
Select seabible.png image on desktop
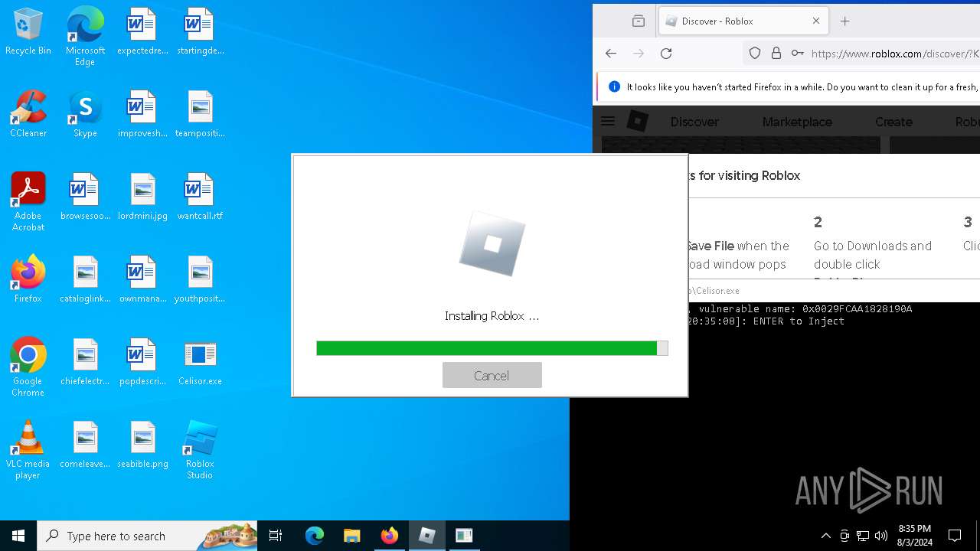click(142, 445)
